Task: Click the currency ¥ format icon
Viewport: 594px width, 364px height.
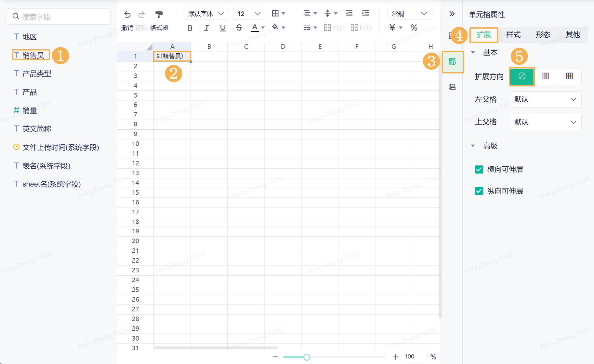Action: (392, 28)
